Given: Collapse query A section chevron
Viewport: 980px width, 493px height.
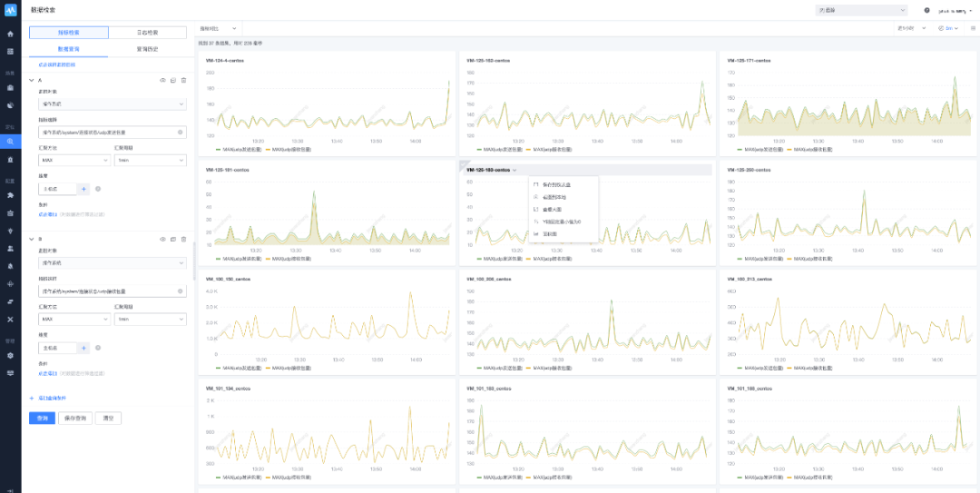Looking at the screenshot, I should pos(32,80).
